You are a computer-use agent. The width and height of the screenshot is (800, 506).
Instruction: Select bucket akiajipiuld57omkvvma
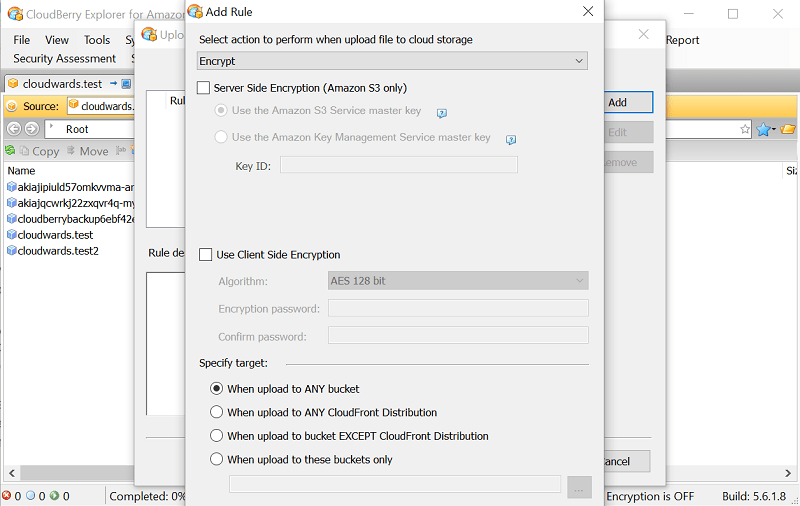(x=70, y=187)
